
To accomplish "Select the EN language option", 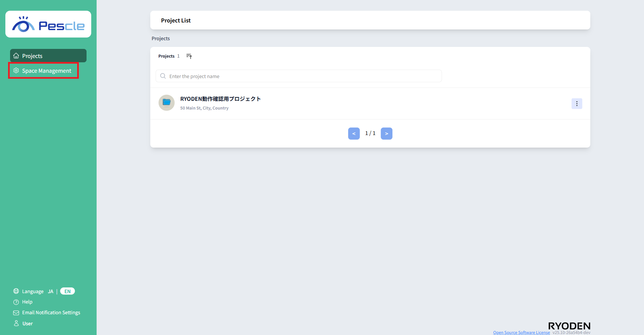I will (x=67, y=291).
